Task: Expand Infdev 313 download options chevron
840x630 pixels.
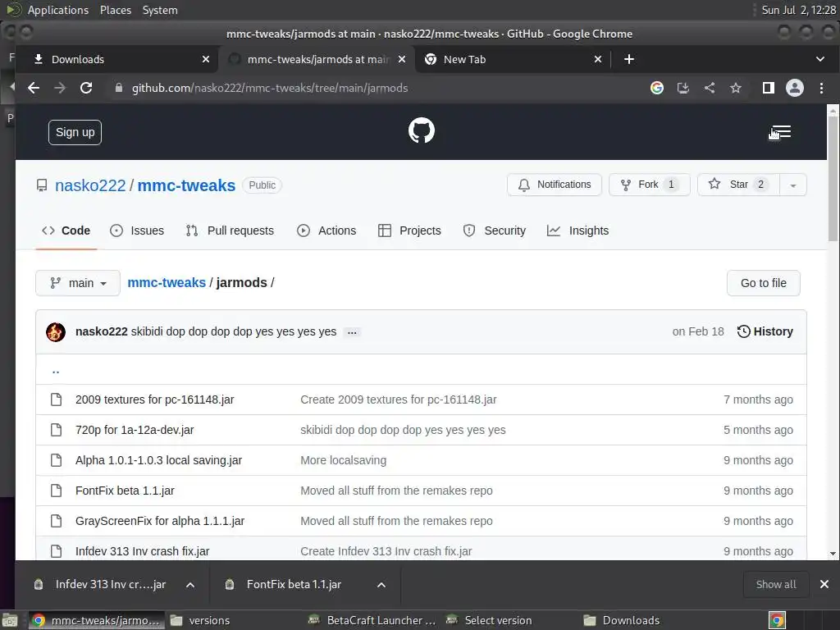Action: (x=190, y=584)
